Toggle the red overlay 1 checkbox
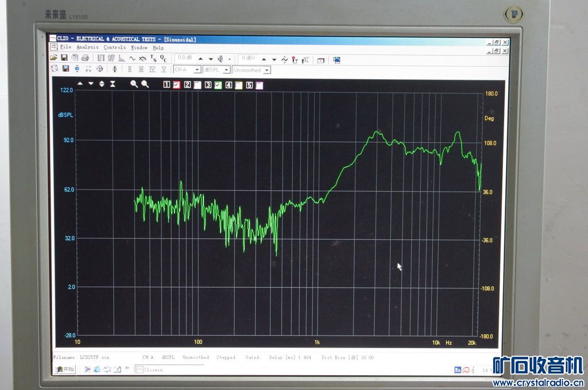This screenshot has width=588, height=390. (177, 85)
